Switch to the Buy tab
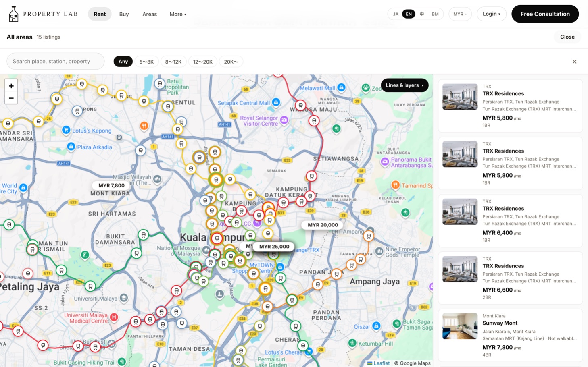The width and height of the screenshot is (588, 367). coord(124,14)
